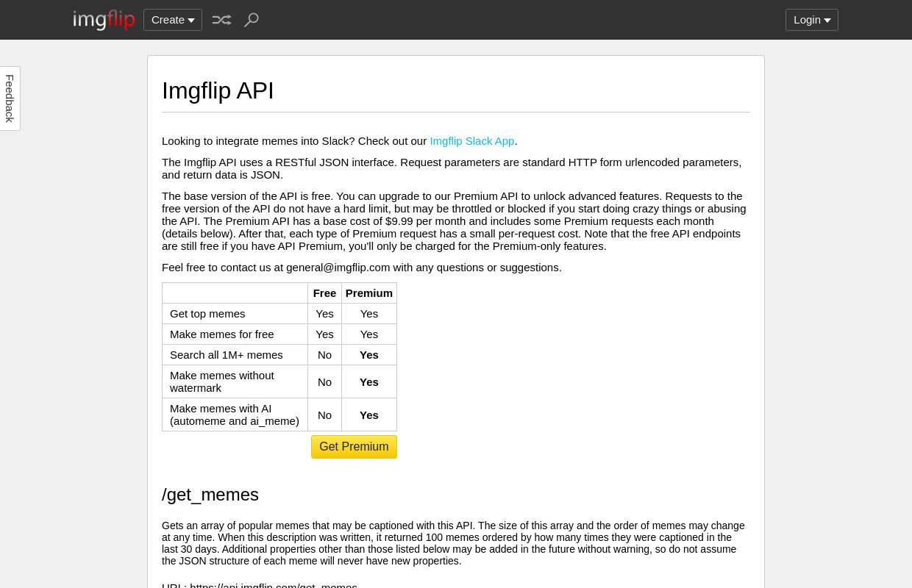Expand the Login dropdown
The width and height of the screenshot is (912, 588).
(x=812, y=20)
